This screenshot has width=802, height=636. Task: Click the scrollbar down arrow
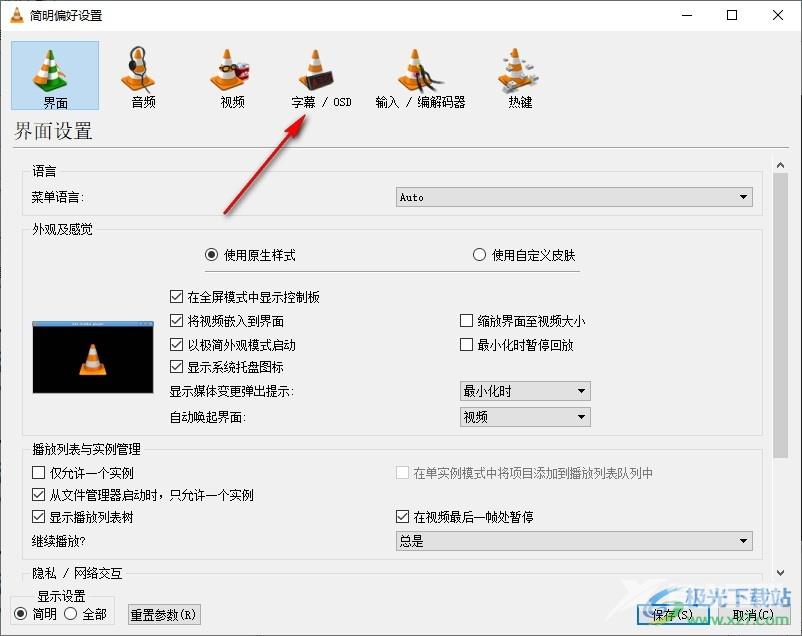click(780, 573)
